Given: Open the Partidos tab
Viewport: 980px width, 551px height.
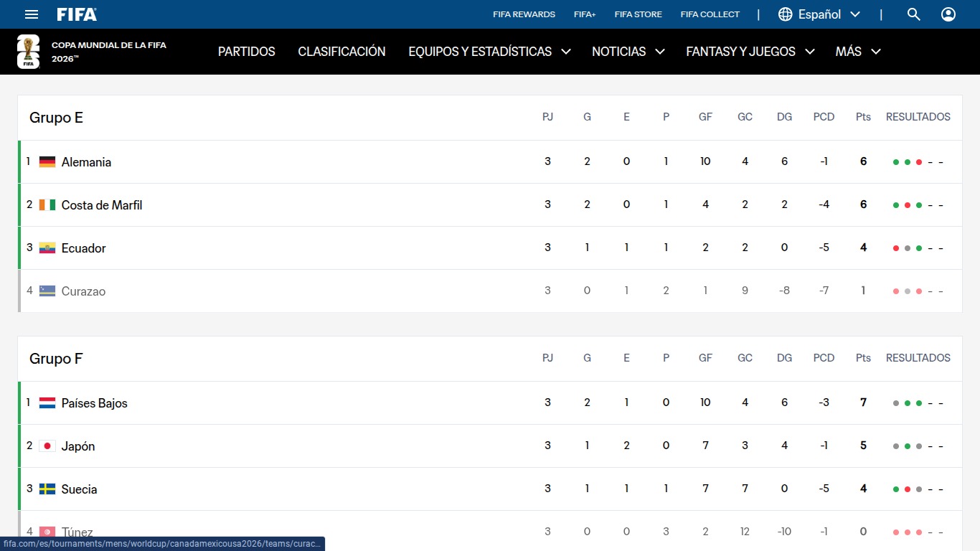Looking at the screenshot, I should point(247,52).
